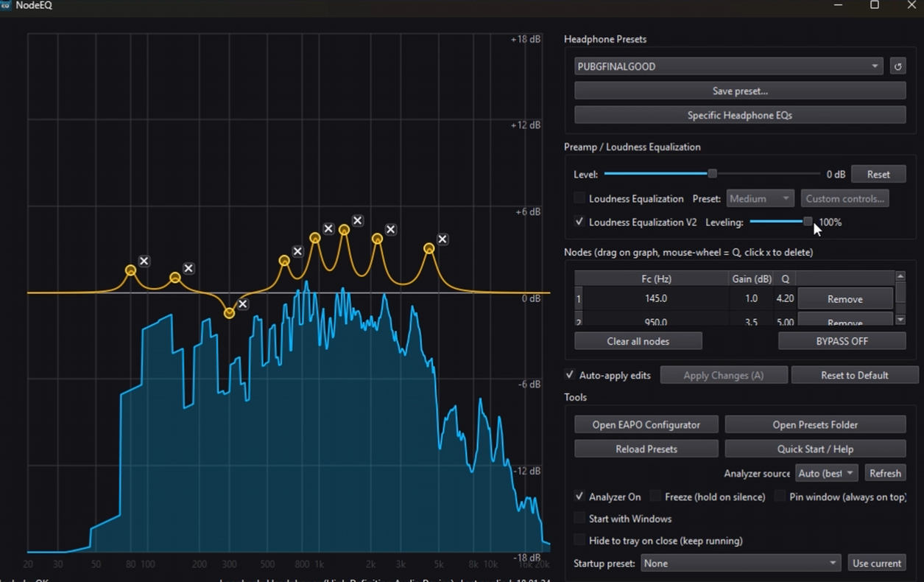Check Start with Windows
This screenshot has width=924, height=582.
click(579, 519)
